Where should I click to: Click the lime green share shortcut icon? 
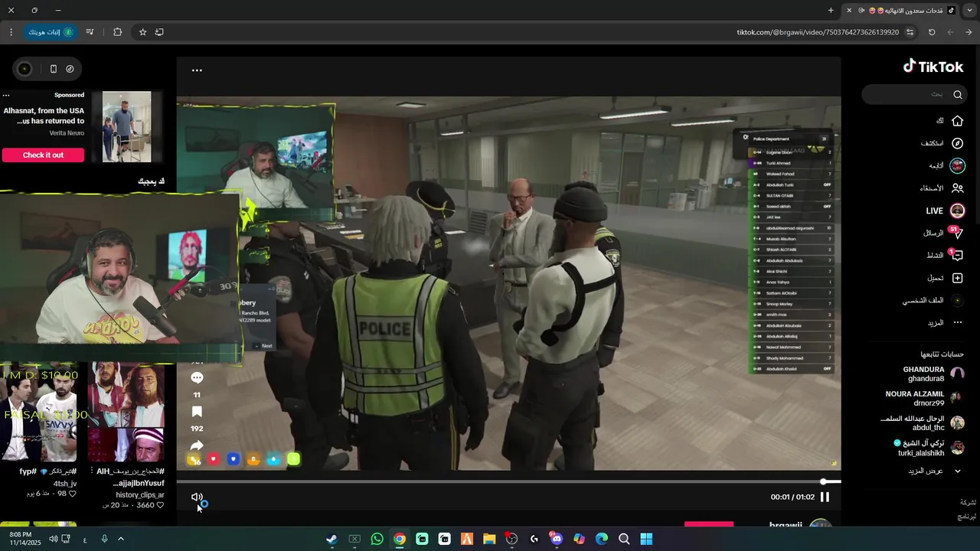tap(293, 459)
